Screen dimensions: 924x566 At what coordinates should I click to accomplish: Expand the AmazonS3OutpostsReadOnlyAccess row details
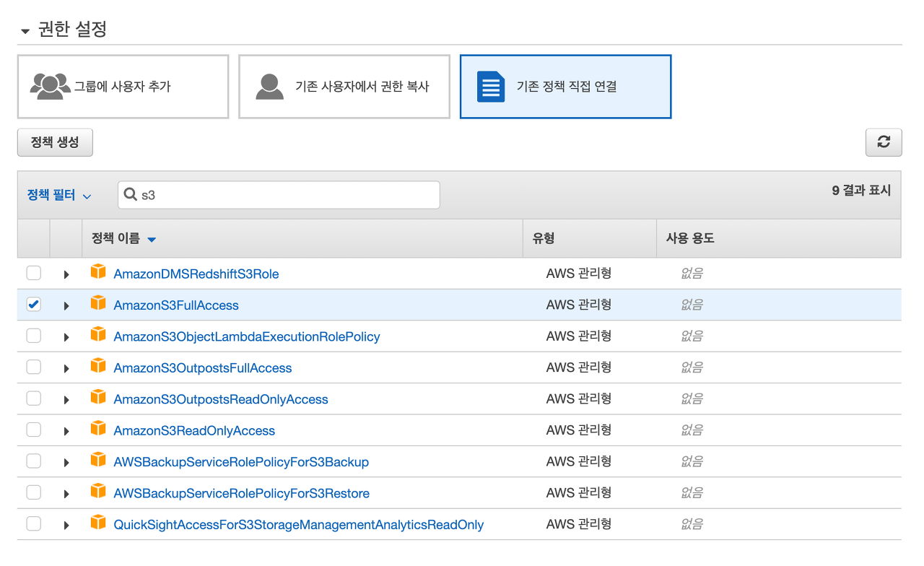(x=66, y=400)
